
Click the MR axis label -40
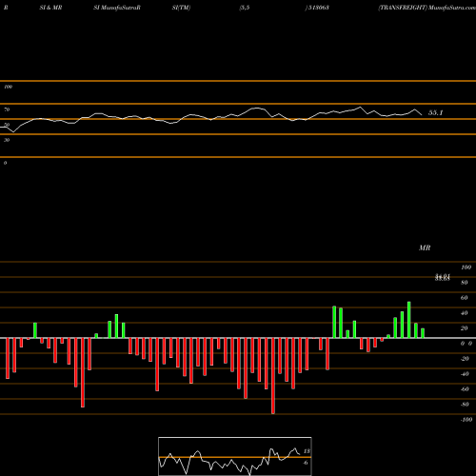(465, 374)
